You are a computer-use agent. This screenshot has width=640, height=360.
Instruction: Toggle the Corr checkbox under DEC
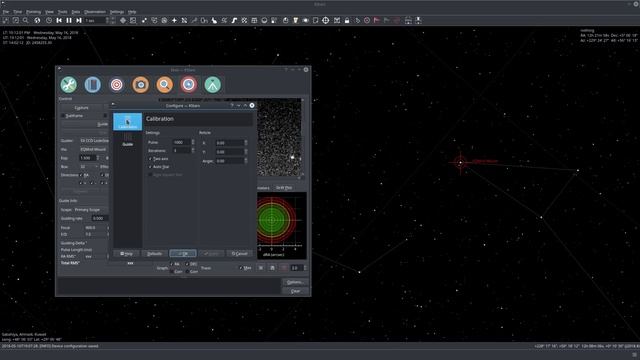[187, 271]
